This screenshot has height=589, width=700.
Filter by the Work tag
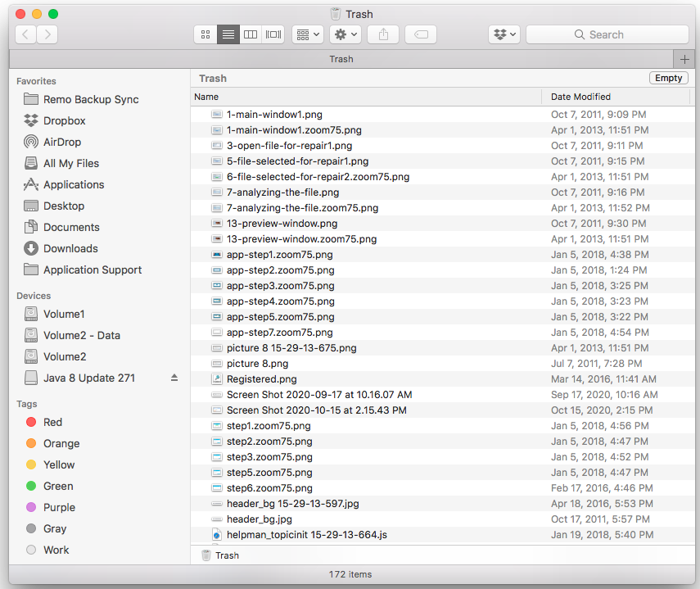[56, 550]
